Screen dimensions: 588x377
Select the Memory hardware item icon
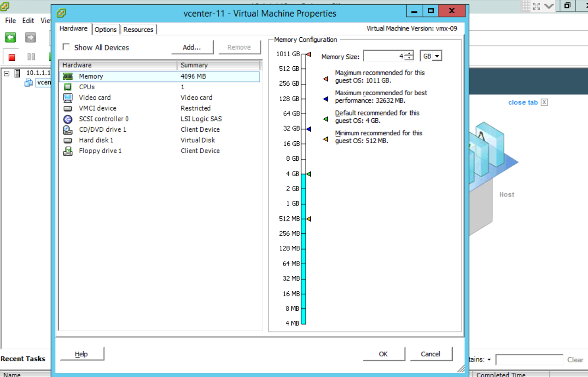point(68,76)
